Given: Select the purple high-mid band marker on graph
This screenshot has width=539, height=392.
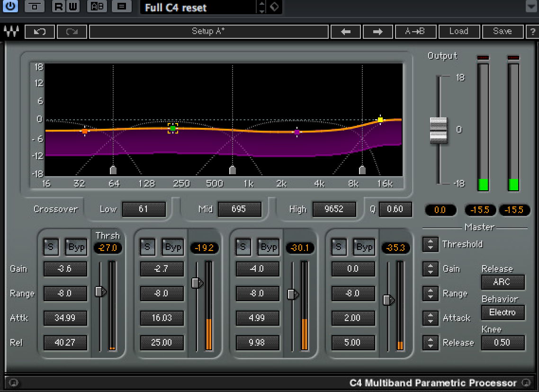Looking at the screenshot, I should [x=297, y=132].
